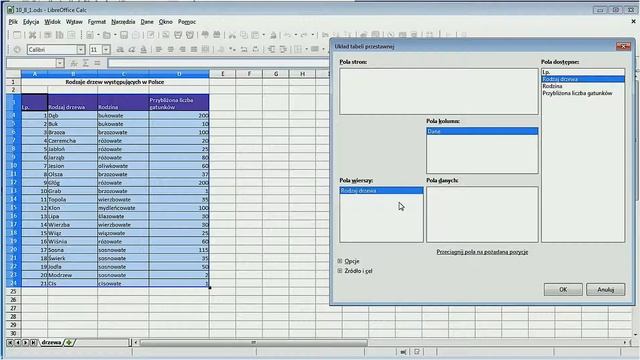Click the Undo arrow icon

(288, 36)
